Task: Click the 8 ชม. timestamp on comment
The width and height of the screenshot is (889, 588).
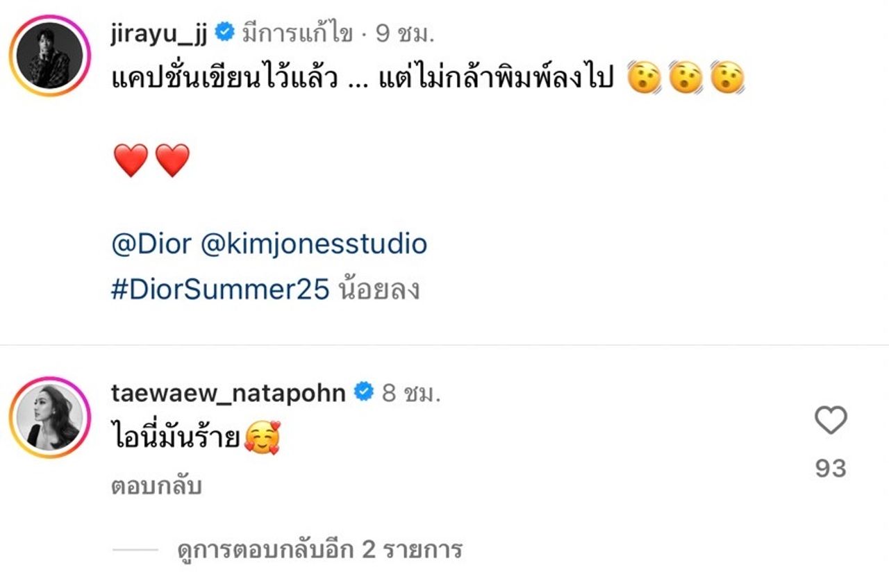Action: (411, 394)
